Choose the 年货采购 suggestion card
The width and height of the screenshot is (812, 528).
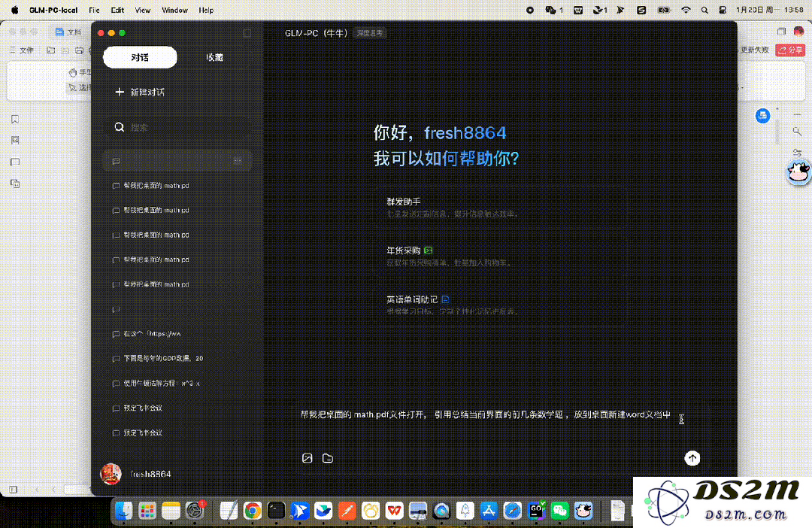pyautogui.click(x=500, y=256)
